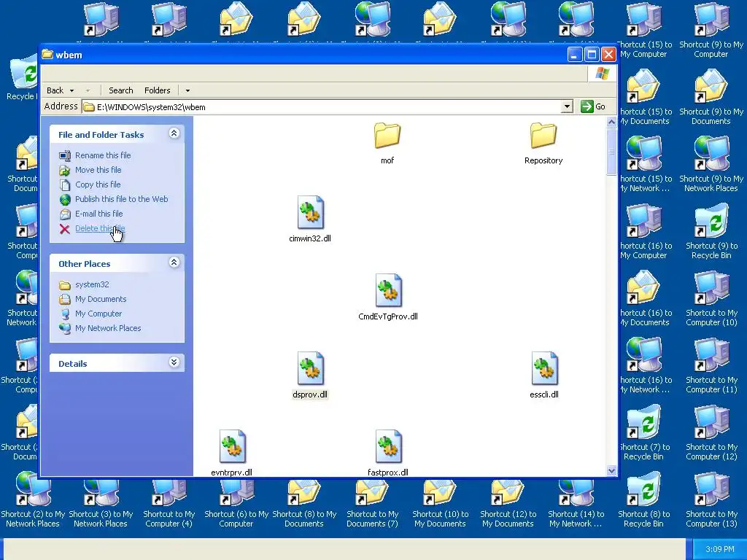Select the CmdEvTgProv.dll file icon
Viewport: 747px width, 560px height.
[x=388, y=290]
